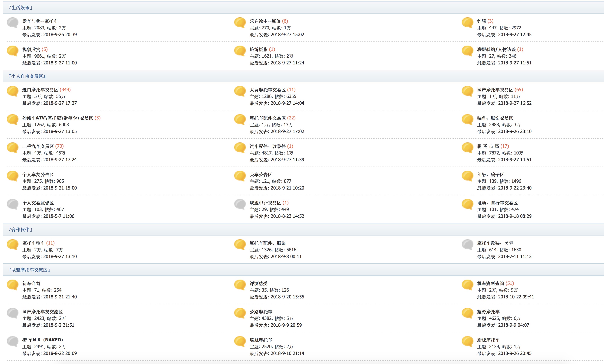Viewport: 604px width, 364px height.
Task: Click the bubble icon beside 纠纷、骗子区
Action: tap(467, 176)
